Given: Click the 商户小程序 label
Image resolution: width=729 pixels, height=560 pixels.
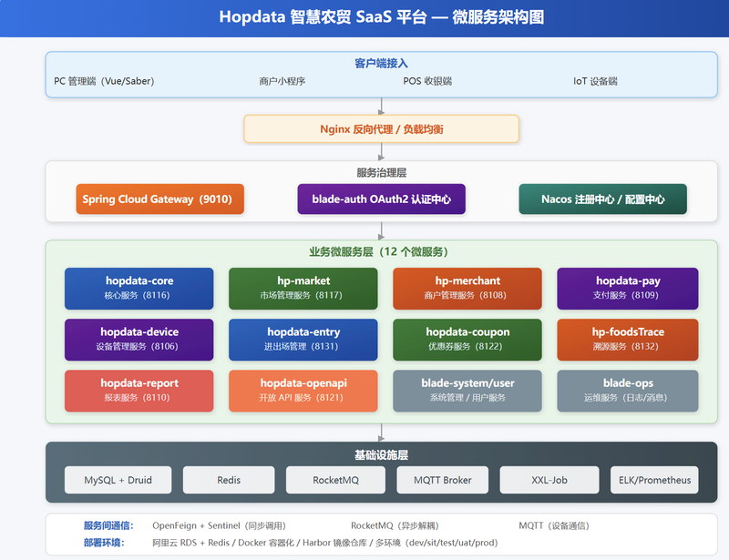Looking at the screenshot, I should coord(282,81).
